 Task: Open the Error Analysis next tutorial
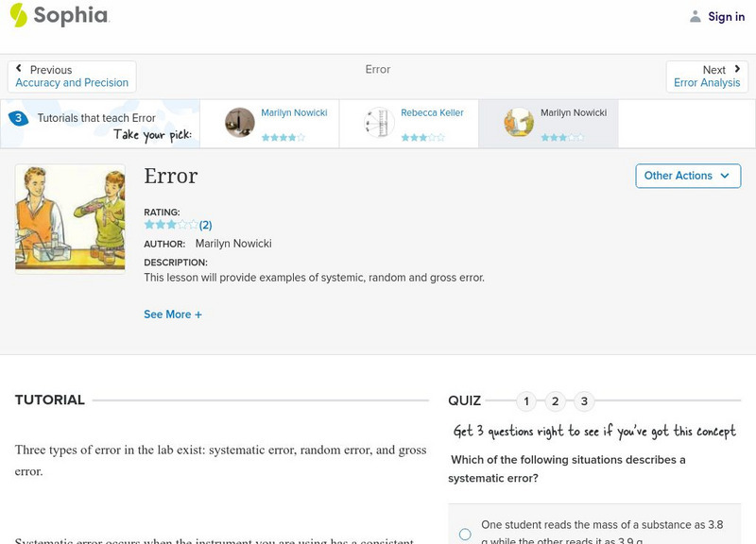coord(707,83)
